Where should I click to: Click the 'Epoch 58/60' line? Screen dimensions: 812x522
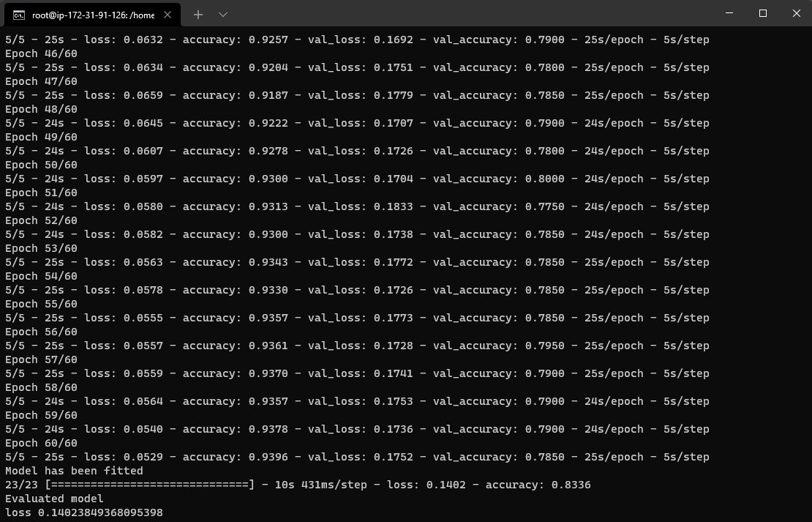[42, 387]
